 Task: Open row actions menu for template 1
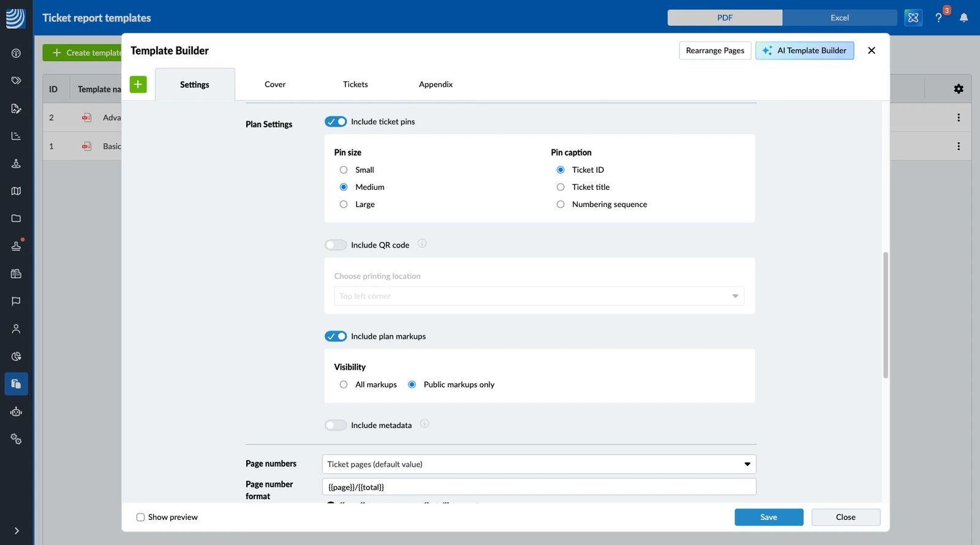pos(959,146)
